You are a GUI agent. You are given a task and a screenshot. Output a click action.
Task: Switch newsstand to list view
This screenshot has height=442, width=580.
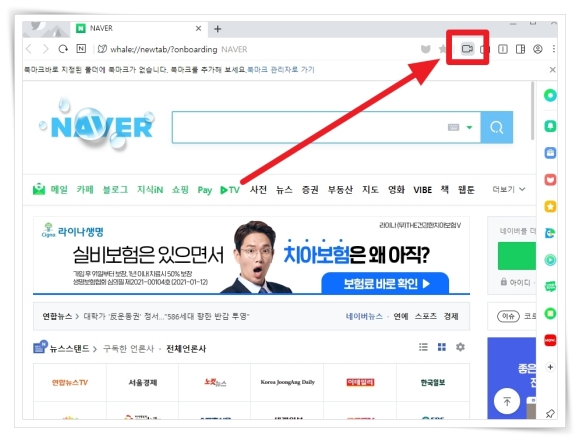[x=423, y=347]
